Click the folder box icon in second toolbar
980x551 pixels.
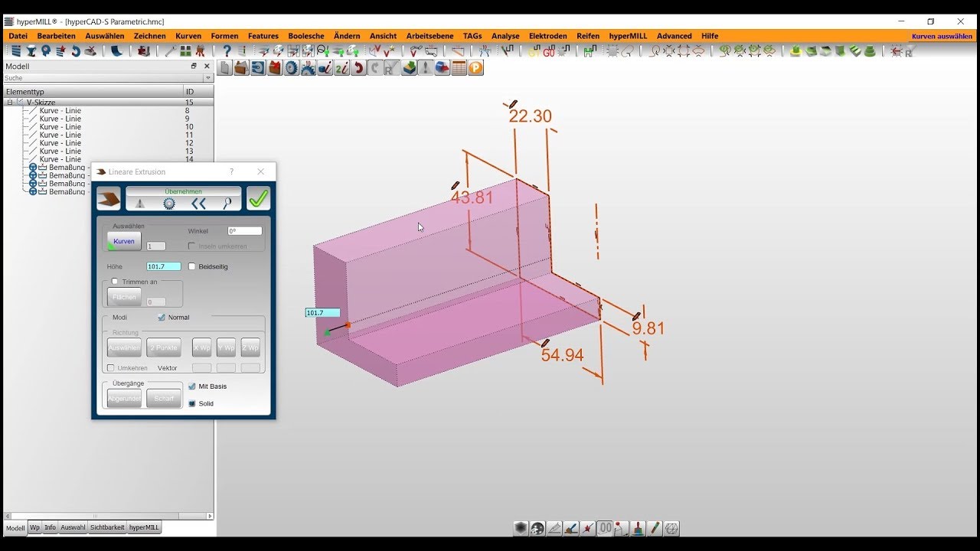tap(241, 68)
